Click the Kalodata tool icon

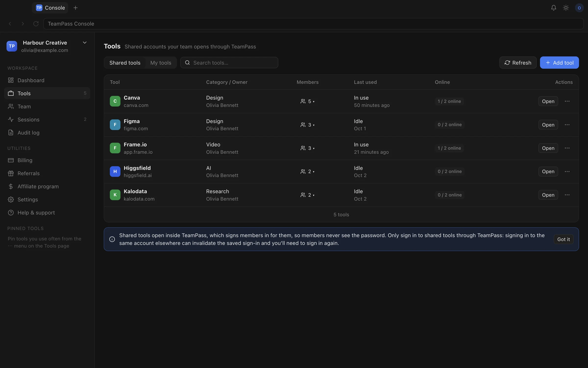[x=115, y=195]
